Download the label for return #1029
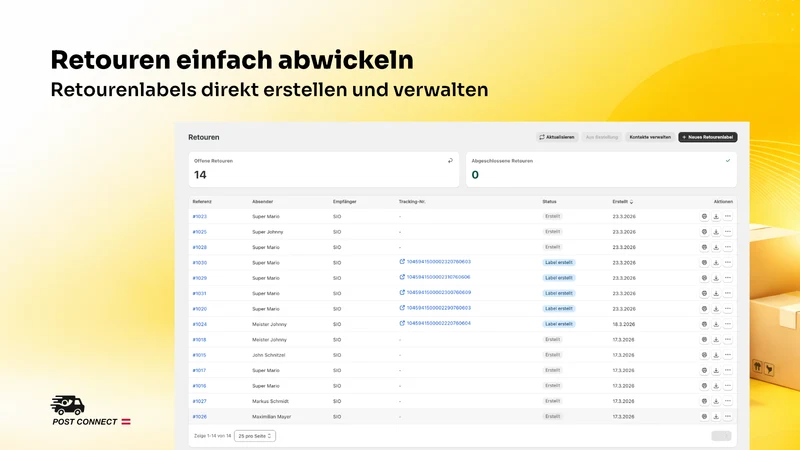The width and height of the screenshot is (800, 450). (716, 278)
